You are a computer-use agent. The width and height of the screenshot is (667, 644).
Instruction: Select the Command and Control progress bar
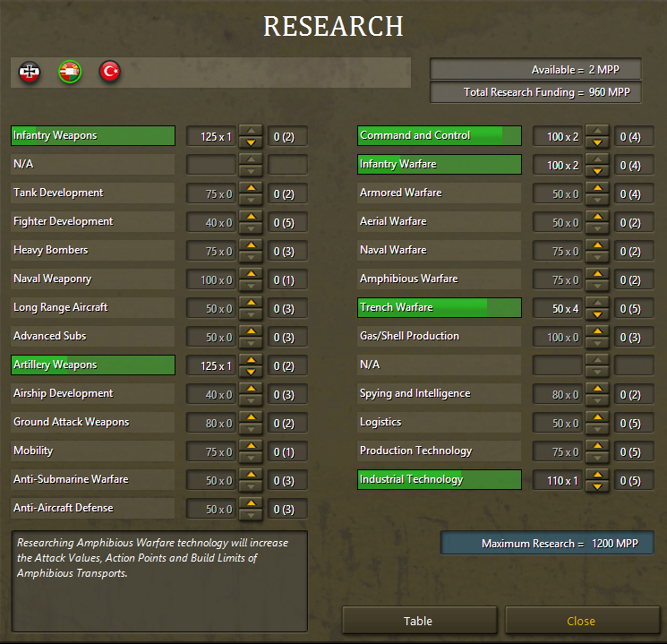pyautogui.click(x=440, y=136)
